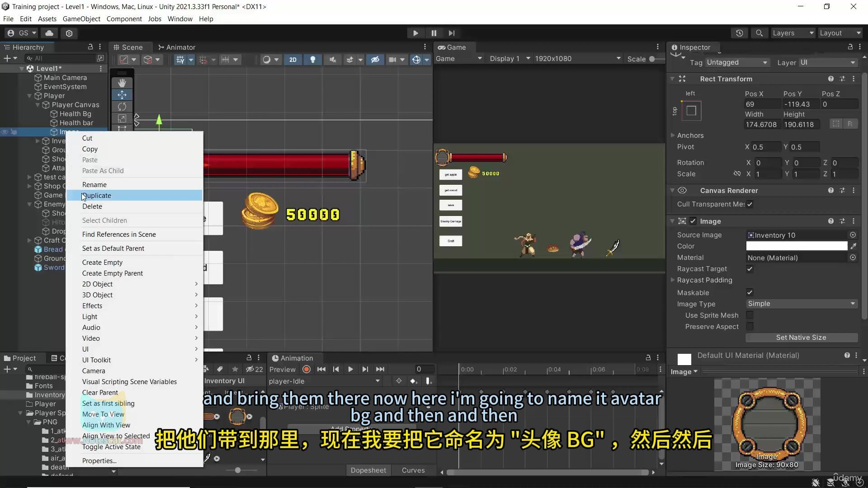Viewport: 868px width, 488px height.
Task: Toggle Use Sprite Mesh checkbox
Action: pyautogui.click(x=750, y=315)
